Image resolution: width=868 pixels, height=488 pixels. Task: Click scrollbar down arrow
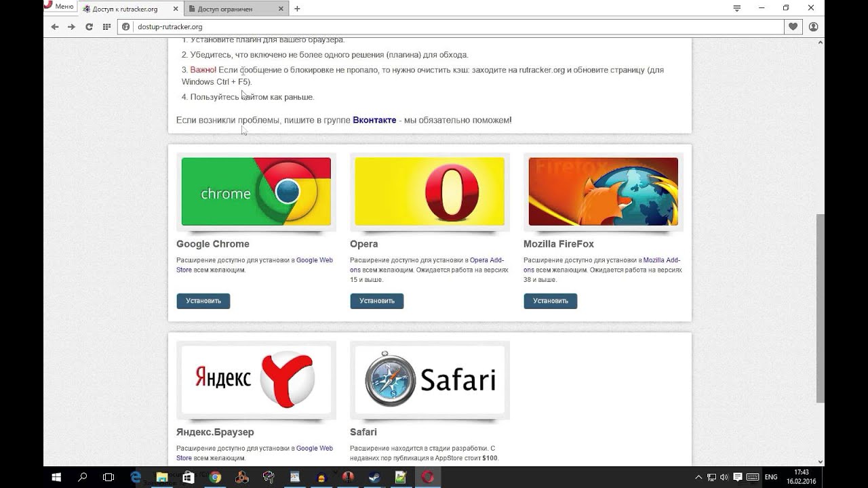click(820, 462)
